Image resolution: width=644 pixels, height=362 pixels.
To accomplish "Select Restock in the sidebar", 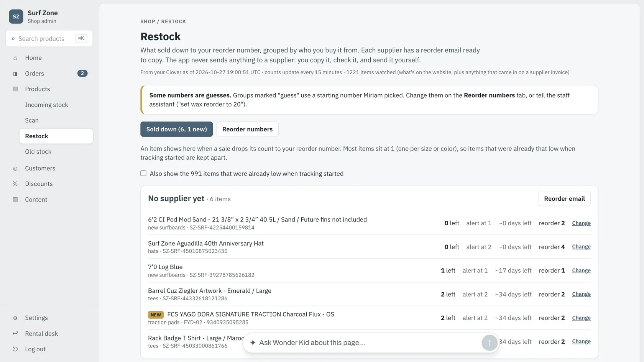I will pyautogui.click(x=56, y=136).
